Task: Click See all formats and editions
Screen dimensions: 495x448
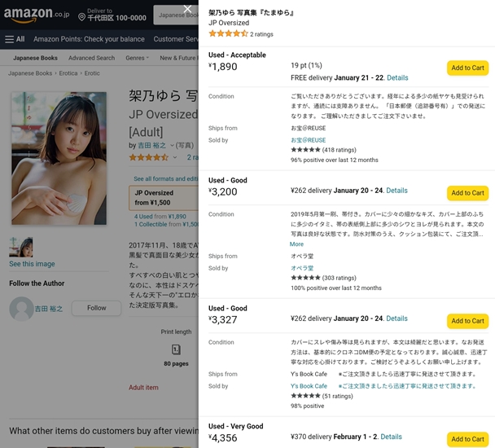Action: (x=166, y=179)
